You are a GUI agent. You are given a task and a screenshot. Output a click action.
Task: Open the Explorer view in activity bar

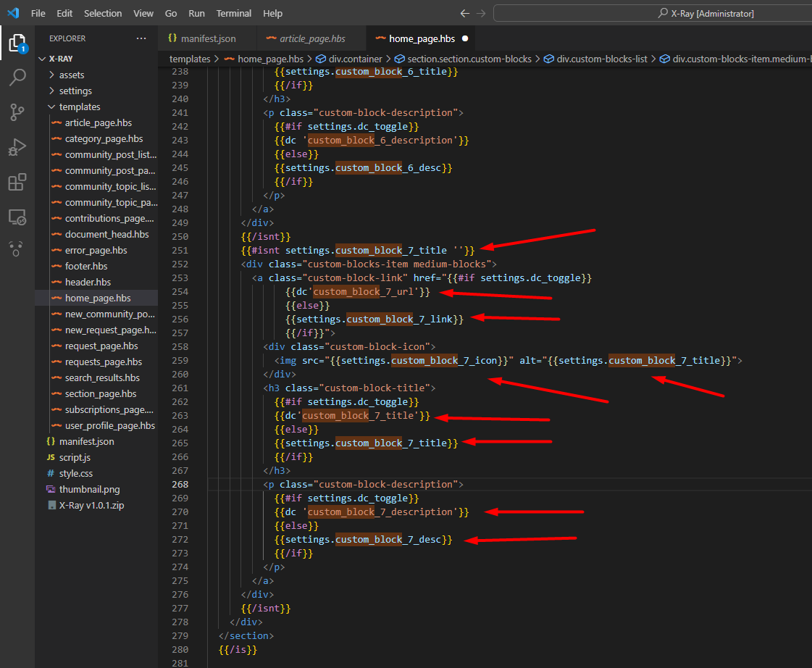[17, 43]
